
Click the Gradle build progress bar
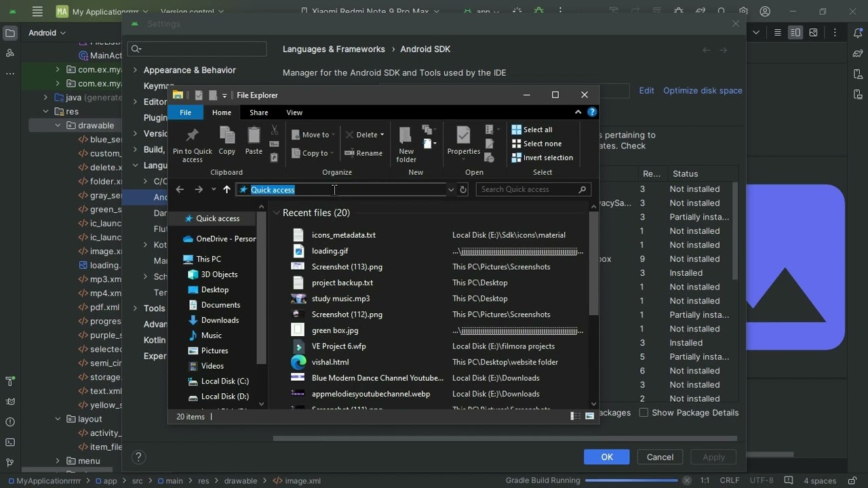pyautogui.click(x=631, y=481)
